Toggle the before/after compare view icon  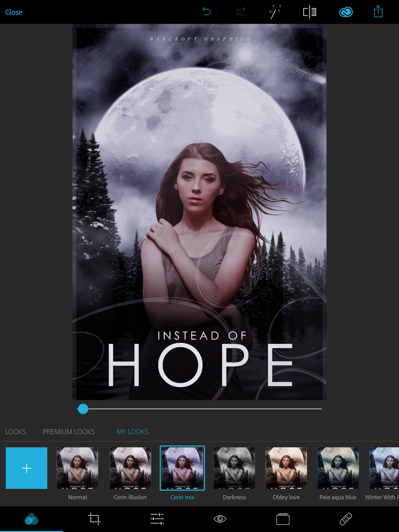pyautogui.click(x=310, y=12)
